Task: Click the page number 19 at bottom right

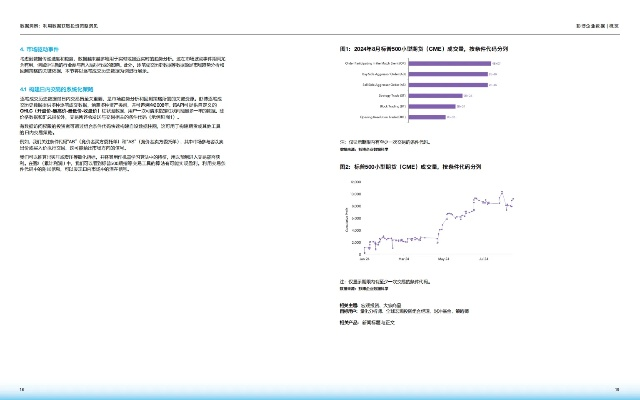Action: point(617,389)
